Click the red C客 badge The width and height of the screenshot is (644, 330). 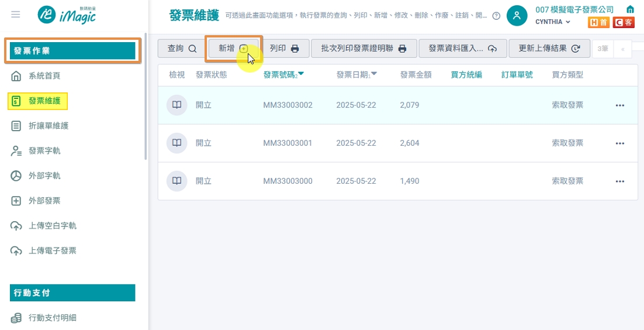point(624,22)
